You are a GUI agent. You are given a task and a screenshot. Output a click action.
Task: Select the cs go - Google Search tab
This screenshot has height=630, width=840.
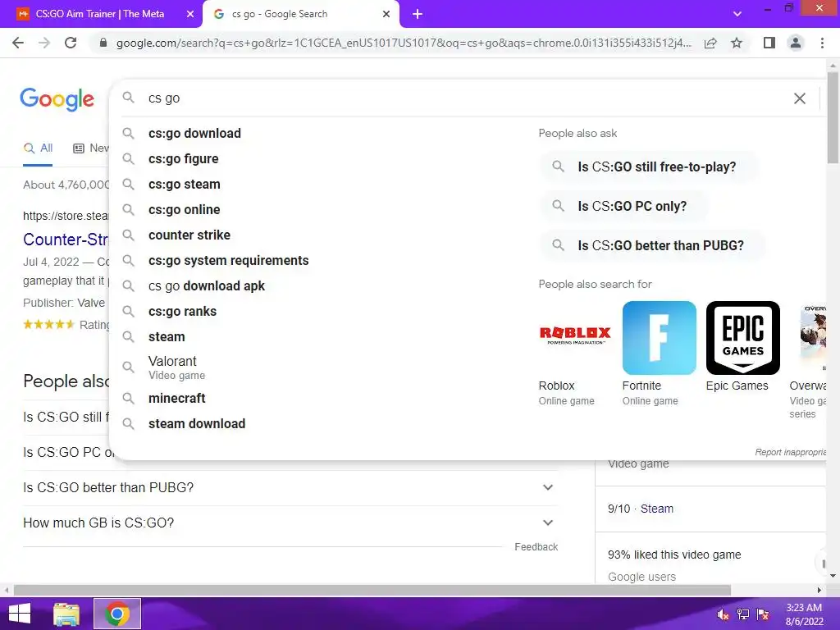tap(300, 15)
